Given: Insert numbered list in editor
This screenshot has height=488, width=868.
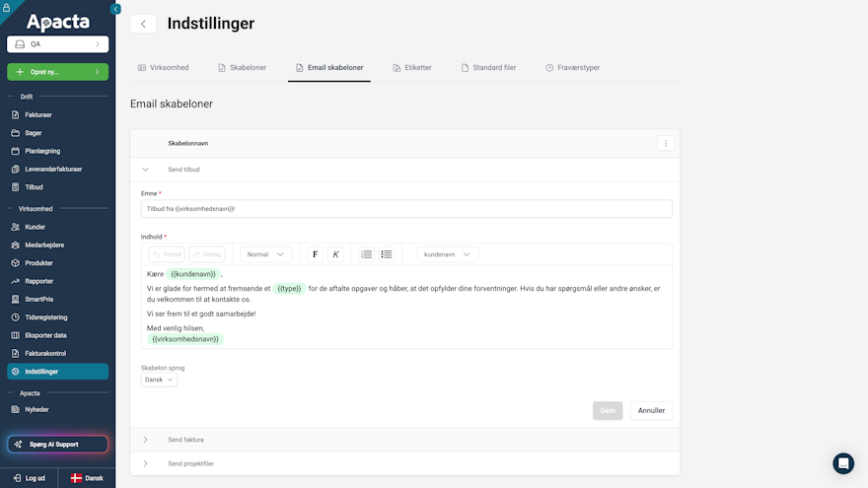Looking at the screenshot, I should point(367,254).
